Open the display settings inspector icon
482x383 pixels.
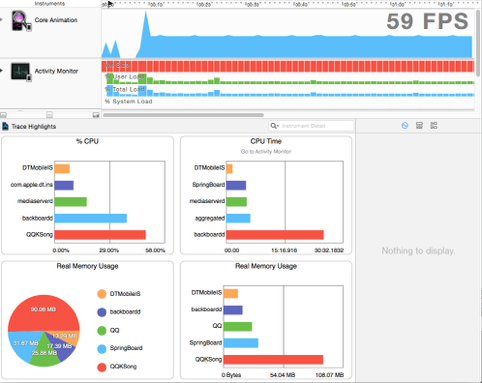click(x=419, y=126)
